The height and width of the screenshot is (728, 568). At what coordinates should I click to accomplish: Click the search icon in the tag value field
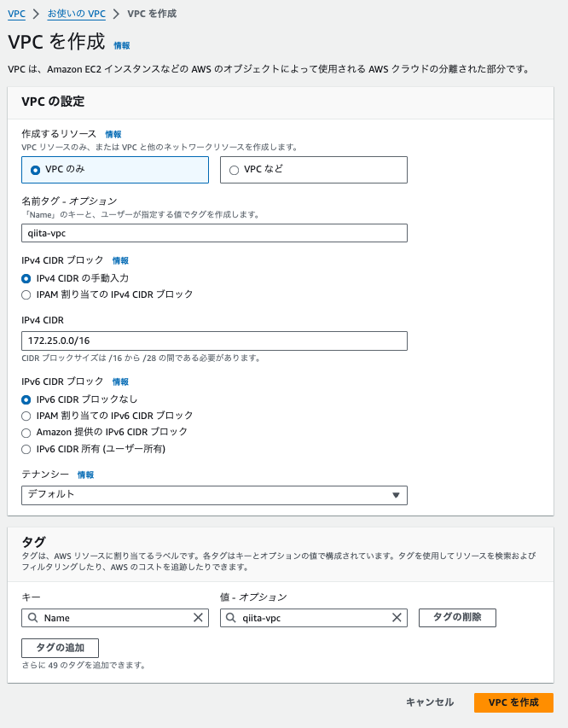click(x=231, y=617)
